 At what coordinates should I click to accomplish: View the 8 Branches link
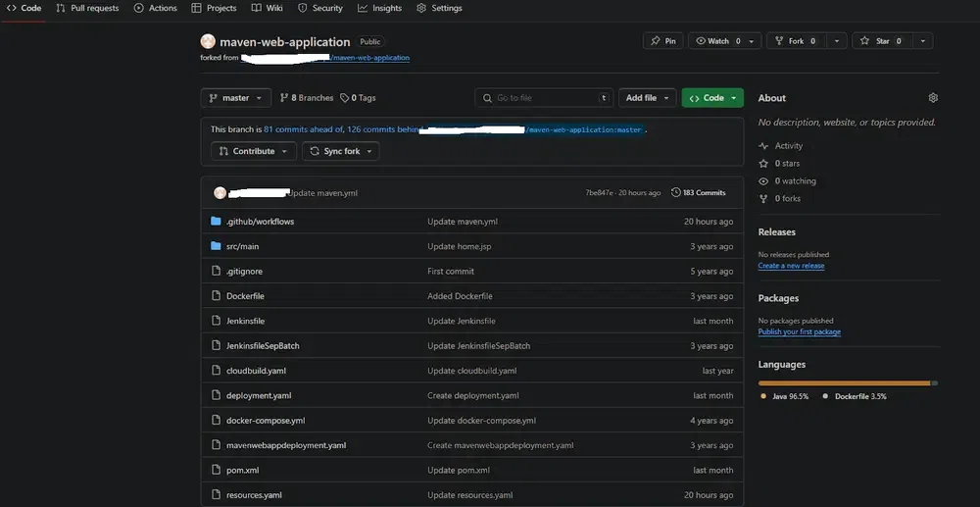(x=307, y=98)
